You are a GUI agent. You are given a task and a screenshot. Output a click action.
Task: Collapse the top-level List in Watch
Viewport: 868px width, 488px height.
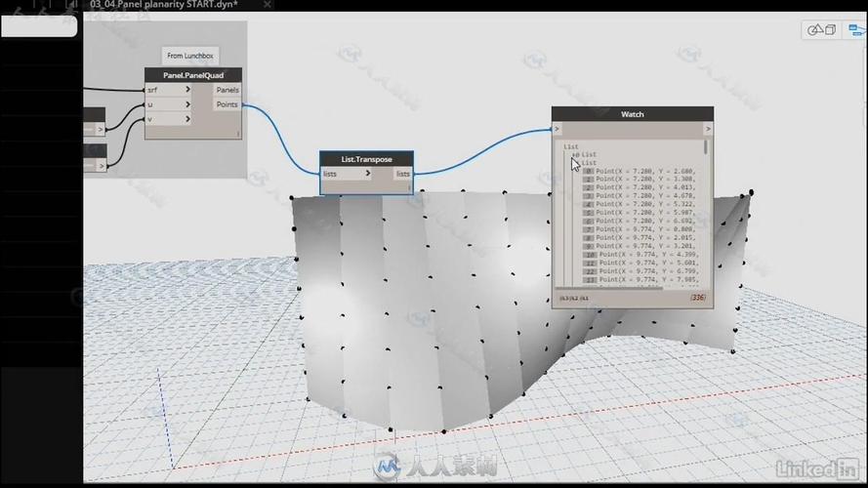(x=571, y=146)
